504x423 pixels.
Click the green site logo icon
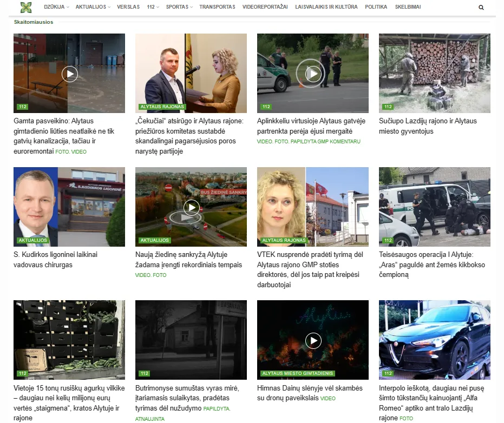[25, 7]
